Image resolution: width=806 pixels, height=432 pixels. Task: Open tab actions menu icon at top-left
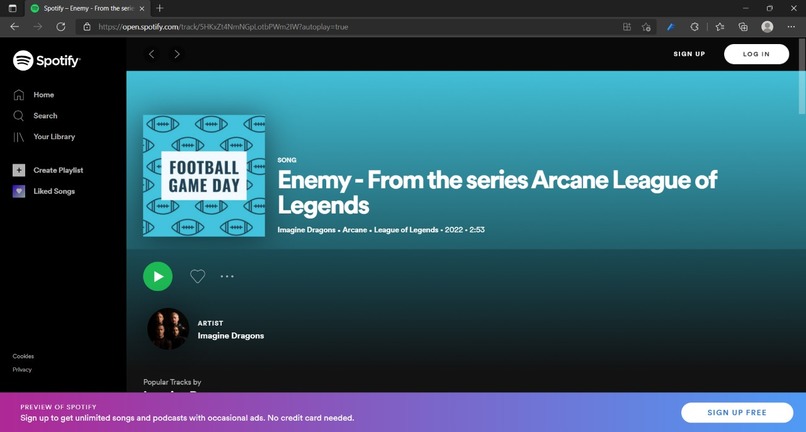coord(13,8)
